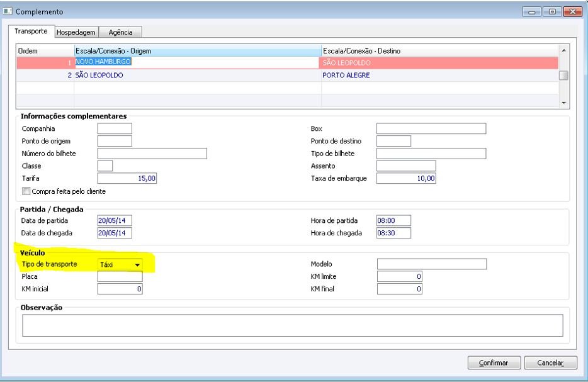The image size is (588, 382).
Task: Focus the Número do bilhete field
Action: 152,154
